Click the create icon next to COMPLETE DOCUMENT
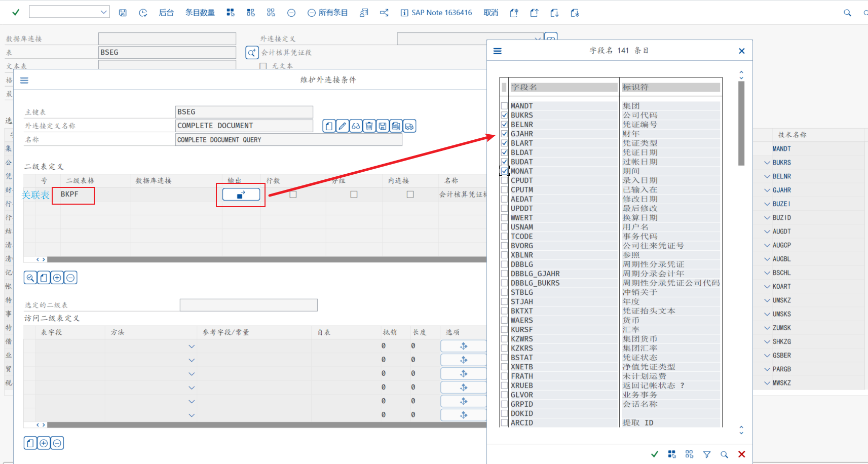This screenshot has width=868, height=464. pos(329,126)
